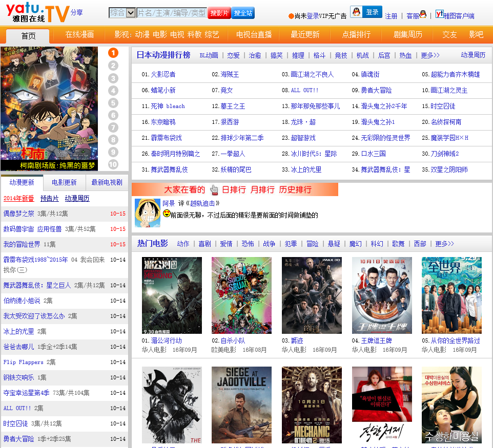This screenshot has height=448, width=493.
Task: Select carousel slide number 10
Action: [x=113, y=164]
